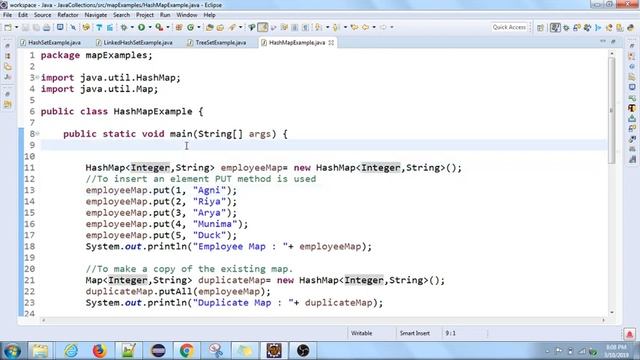Click the 'Smart Insert' status bar entry
This screenshot has width=640, height=360.
click(415, 333)
